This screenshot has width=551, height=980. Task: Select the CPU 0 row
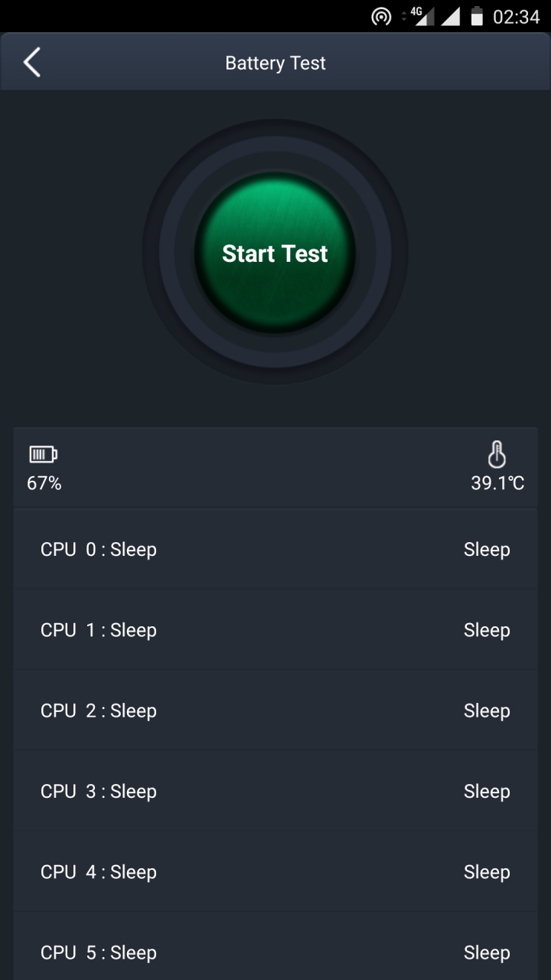point(275,550)
